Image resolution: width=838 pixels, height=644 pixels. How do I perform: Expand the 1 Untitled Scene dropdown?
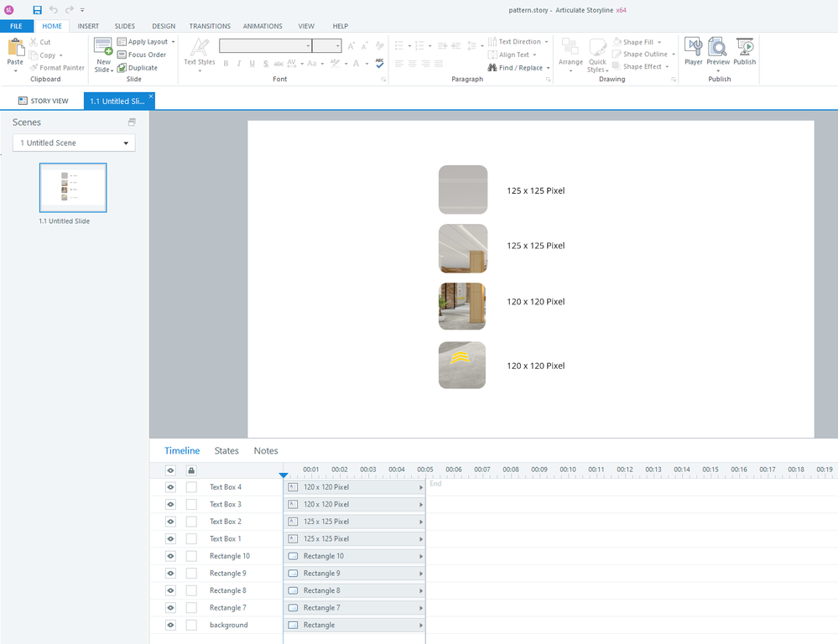[126, 143]
